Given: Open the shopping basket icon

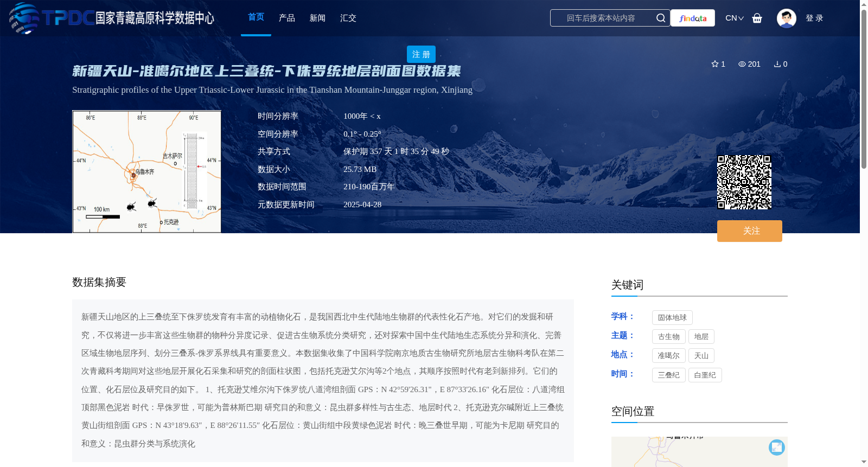Looking at the screenshot, I should [757, 18].
